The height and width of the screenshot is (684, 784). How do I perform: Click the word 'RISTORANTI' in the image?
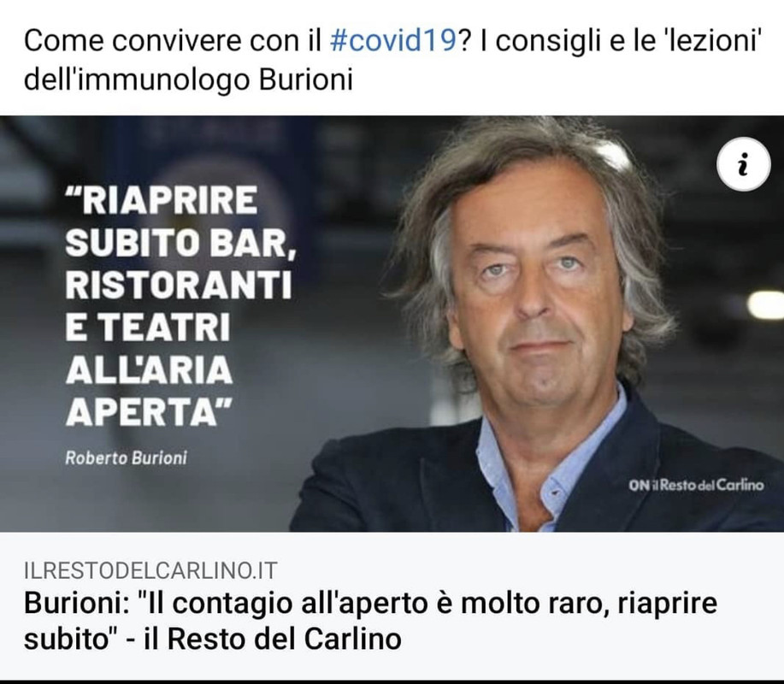(x=179, y=285)
